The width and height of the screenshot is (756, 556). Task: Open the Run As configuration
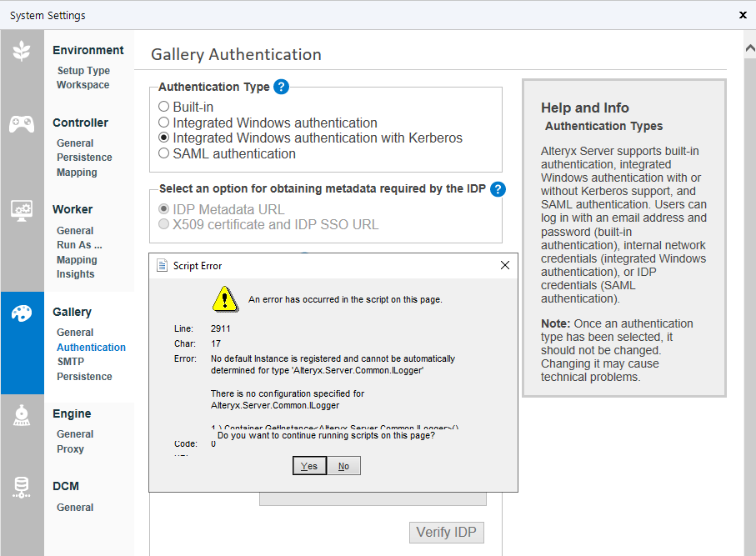[x=78, y=244]
